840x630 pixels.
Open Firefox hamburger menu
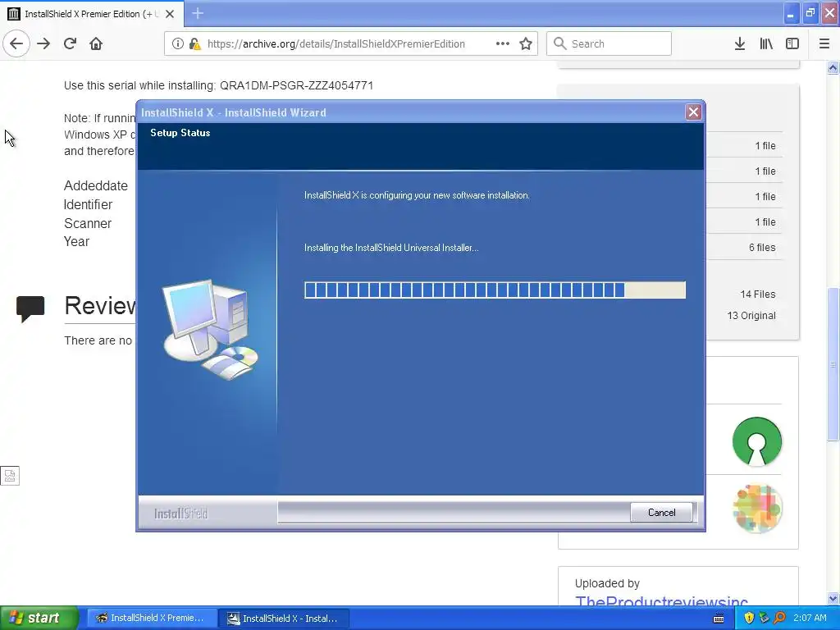pos(824,43)
